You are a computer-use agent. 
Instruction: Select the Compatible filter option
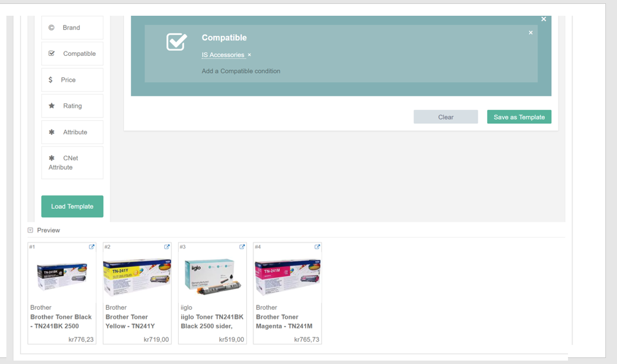pyautogui.click(x=72, y=53)
